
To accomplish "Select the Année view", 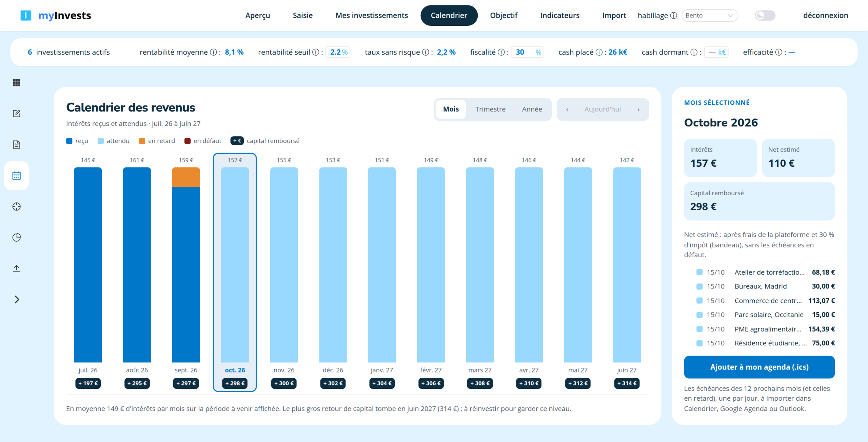I will pyautogui.click(x=532, y=109).
